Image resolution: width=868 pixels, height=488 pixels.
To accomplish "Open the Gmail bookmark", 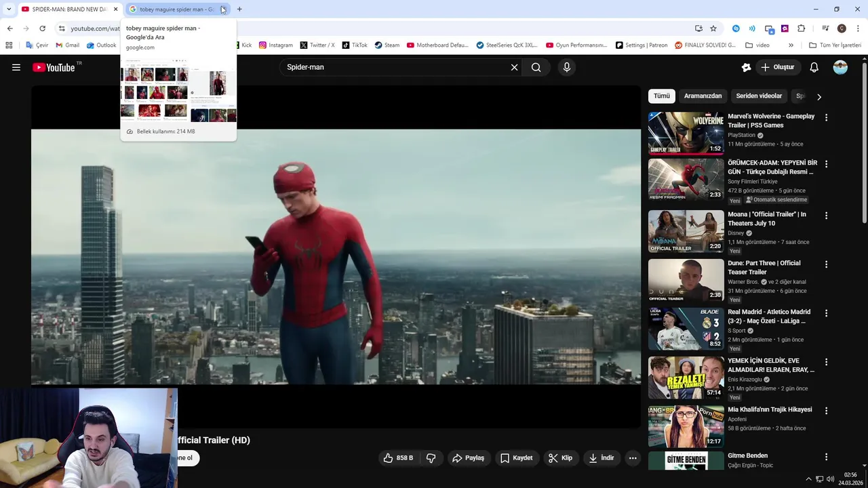I will point(67,45).
